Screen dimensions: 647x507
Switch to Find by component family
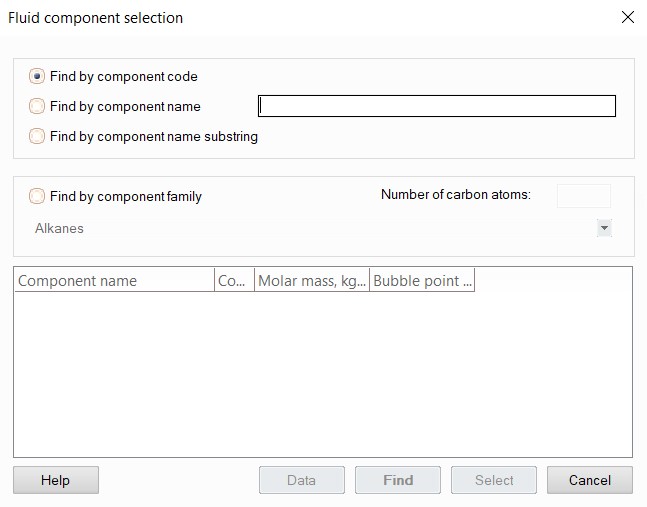[x=37, y=196]
